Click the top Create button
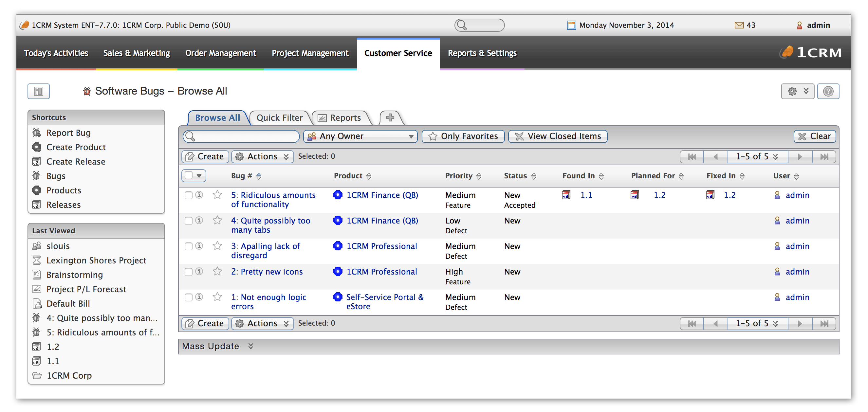The width and height of the screenshot is (868, 412). click(x=205, y=157)
